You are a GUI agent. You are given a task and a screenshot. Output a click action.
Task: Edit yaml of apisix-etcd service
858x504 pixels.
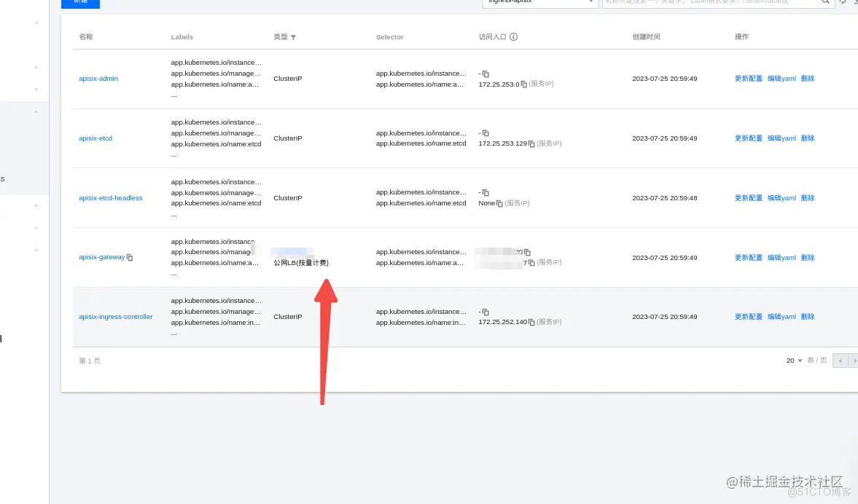(x=781, y=138)
